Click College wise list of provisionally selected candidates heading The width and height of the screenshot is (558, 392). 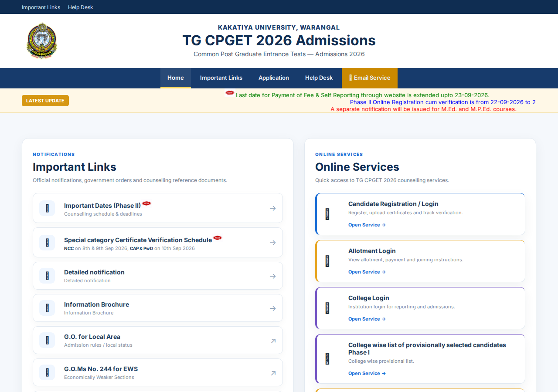(427, 348)
